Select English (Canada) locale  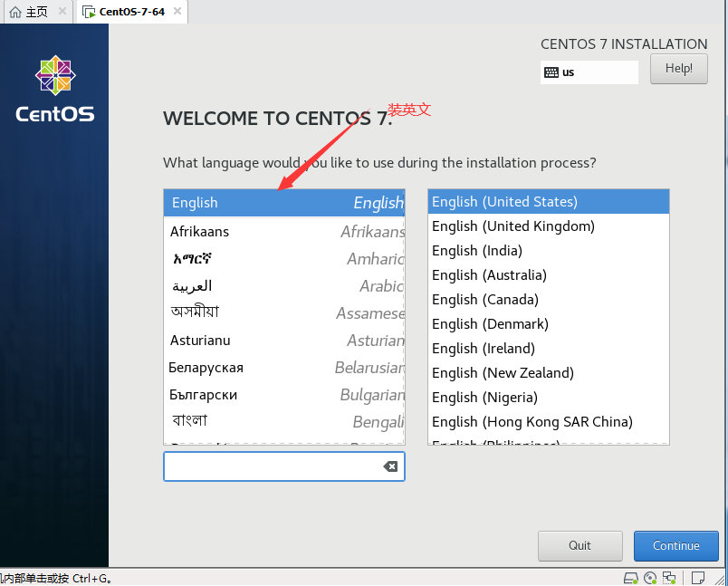(549, 300)
